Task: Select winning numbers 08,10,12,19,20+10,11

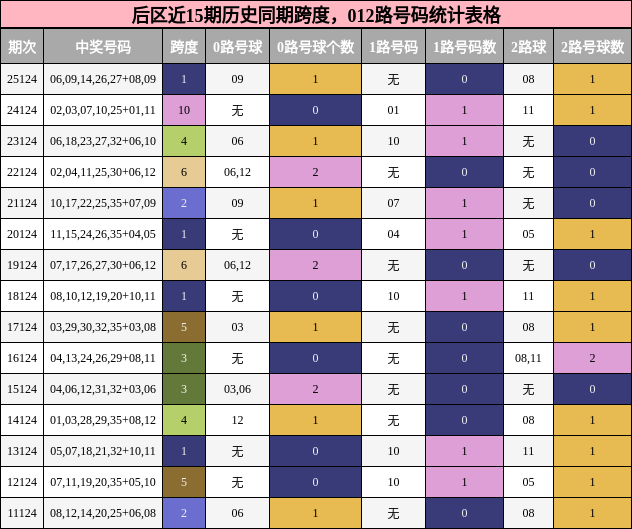Action: click(x=103, y=296)
